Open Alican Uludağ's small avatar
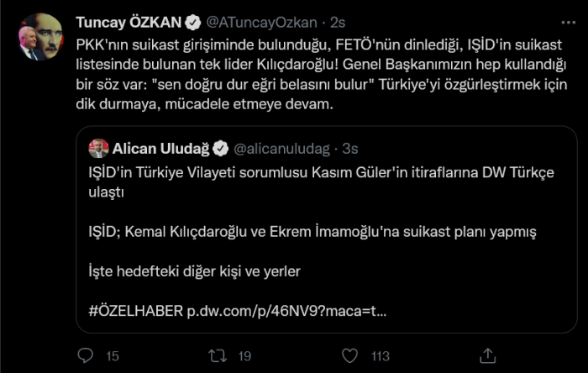The width and height of the screenshot is (588, 373). 98,149
